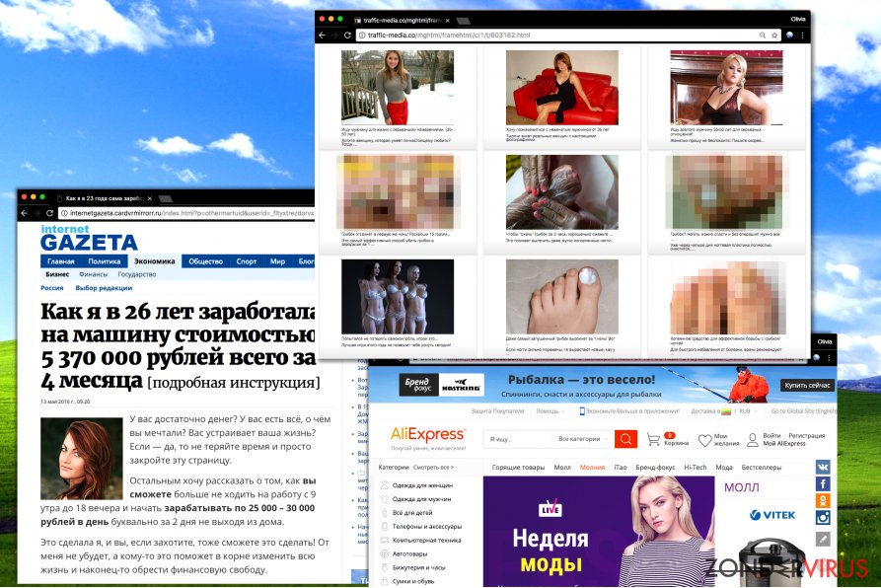Image resolution: width=881 pixels, height=588 pixels.
Task: Reload the internetgazeta page
Action: click(x=49, y=213)
